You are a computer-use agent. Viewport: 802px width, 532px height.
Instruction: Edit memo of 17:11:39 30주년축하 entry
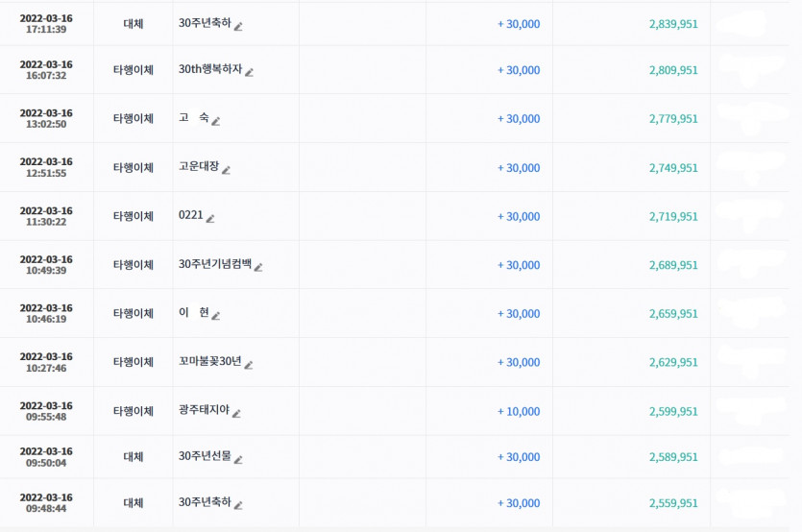(x=238, y=26)
